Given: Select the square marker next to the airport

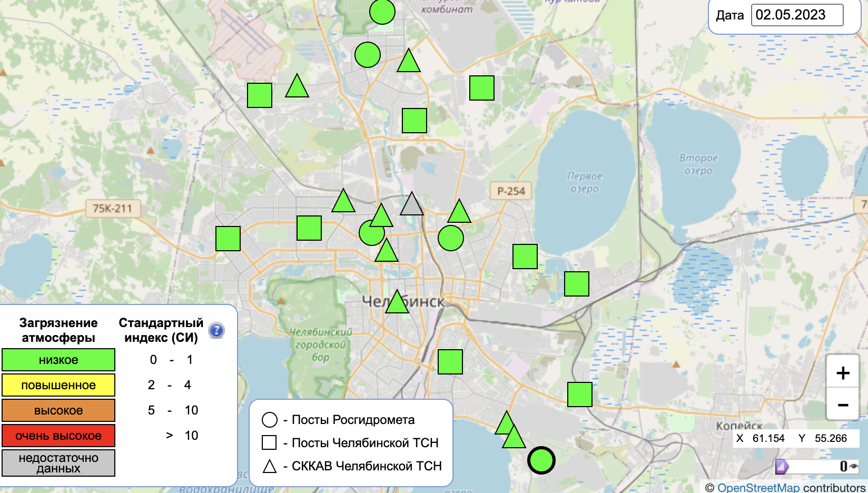Looking at the screenshot, I should click(x=260, y=95).
